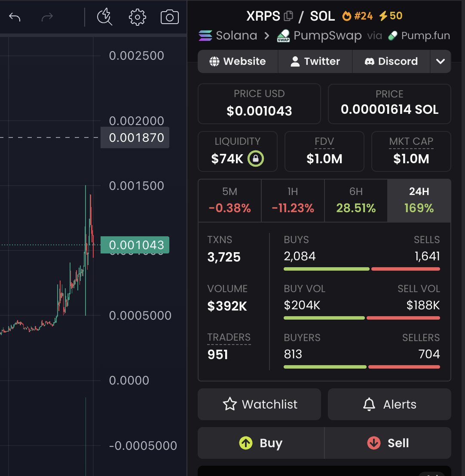Click the FDV label

(x=324, y=141)
